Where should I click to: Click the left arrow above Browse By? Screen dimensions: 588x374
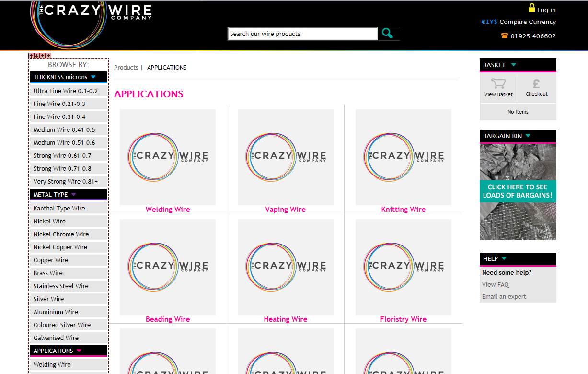43,56
